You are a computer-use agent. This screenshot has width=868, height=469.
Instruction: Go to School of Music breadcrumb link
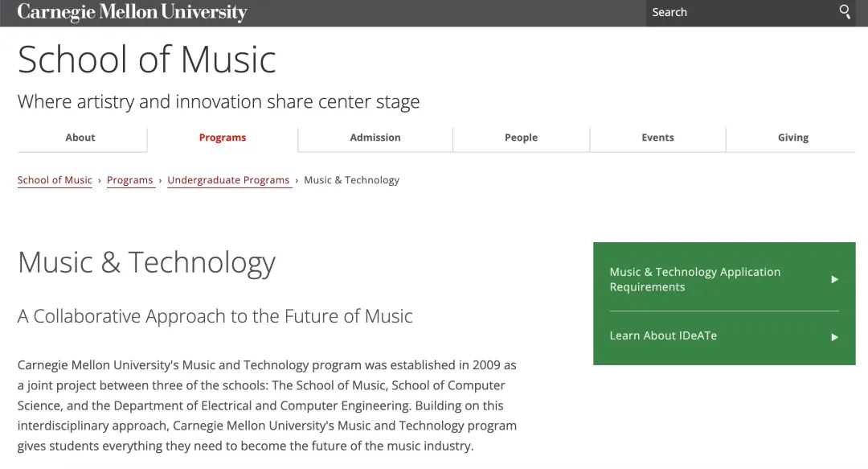[x=55, y=180]
